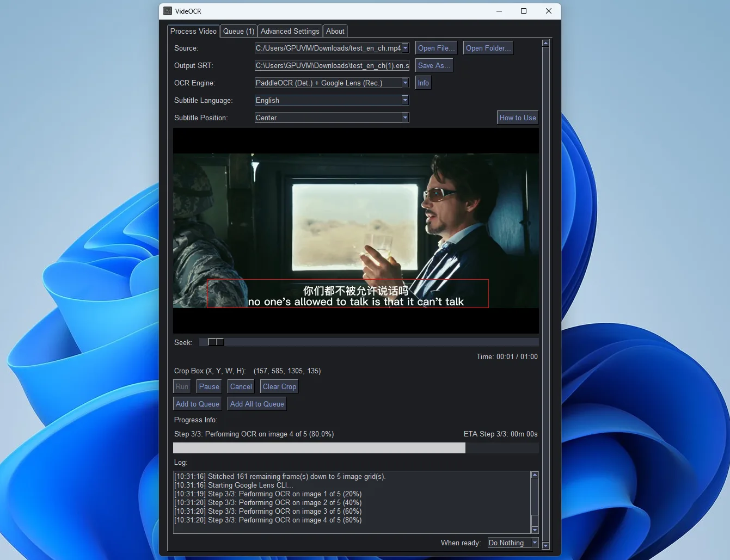Open OCR engine Info button
Viewport: 730px width, 560px height.
tap(423, 83)
